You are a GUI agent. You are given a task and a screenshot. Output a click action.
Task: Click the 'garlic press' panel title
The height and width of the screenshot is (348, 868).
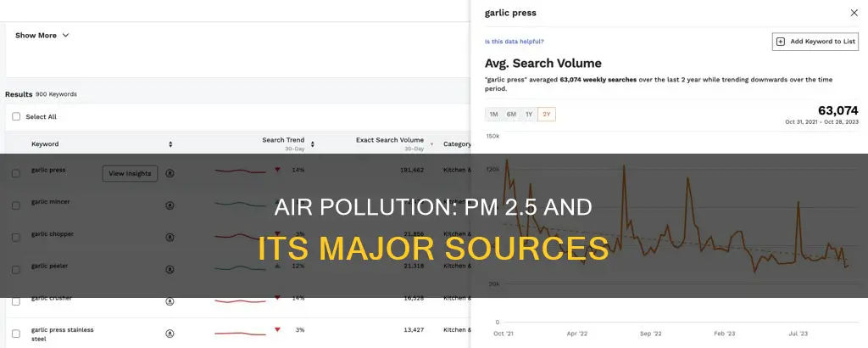[x=510, y=13]
